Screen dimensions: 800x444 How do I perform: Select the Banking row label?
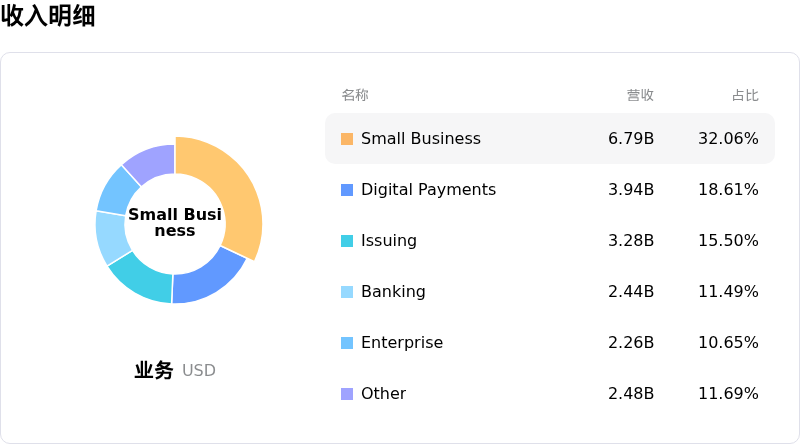pos(393,291)
